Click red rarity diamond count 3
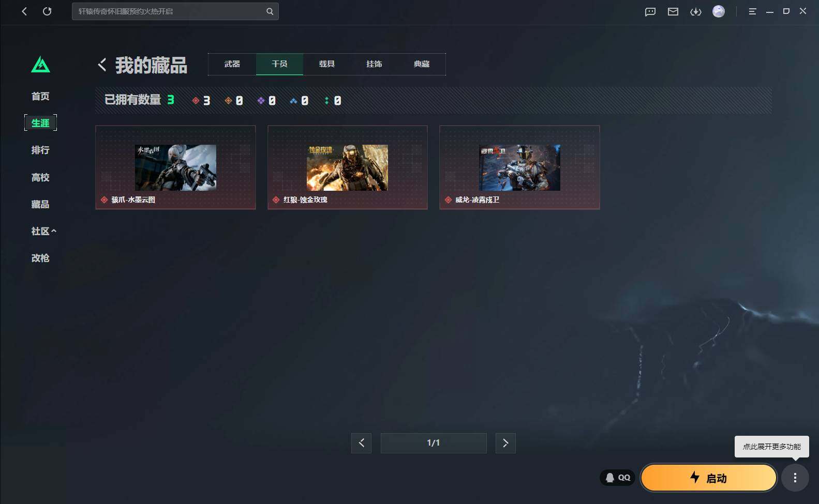The width and height of the screenshot is (819, 504). pos(201,100)
